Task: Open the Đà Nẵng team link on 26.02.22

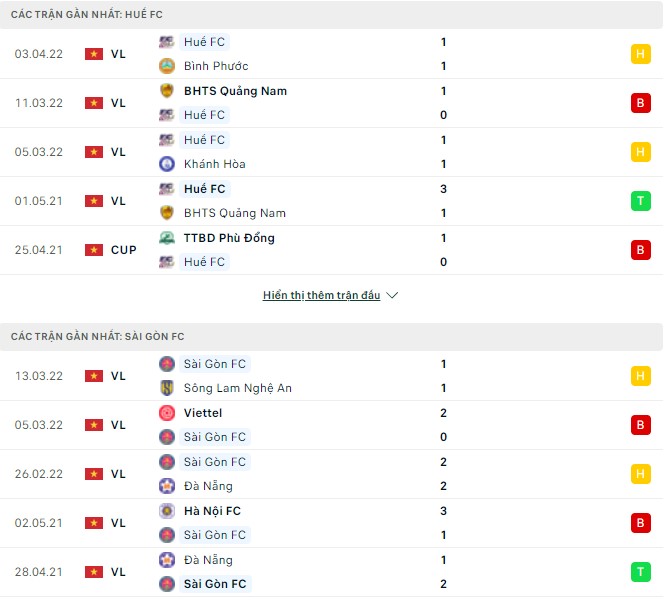Action: (208, 486)
